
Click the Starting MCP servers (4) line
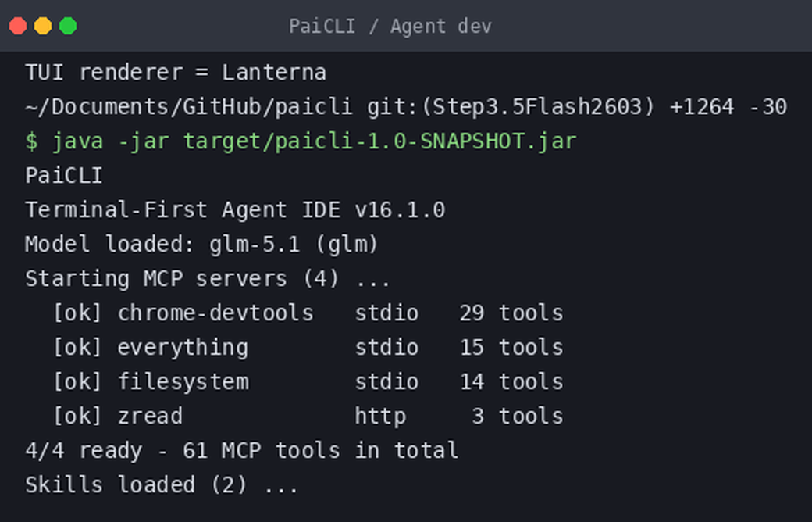click(208, 279)
